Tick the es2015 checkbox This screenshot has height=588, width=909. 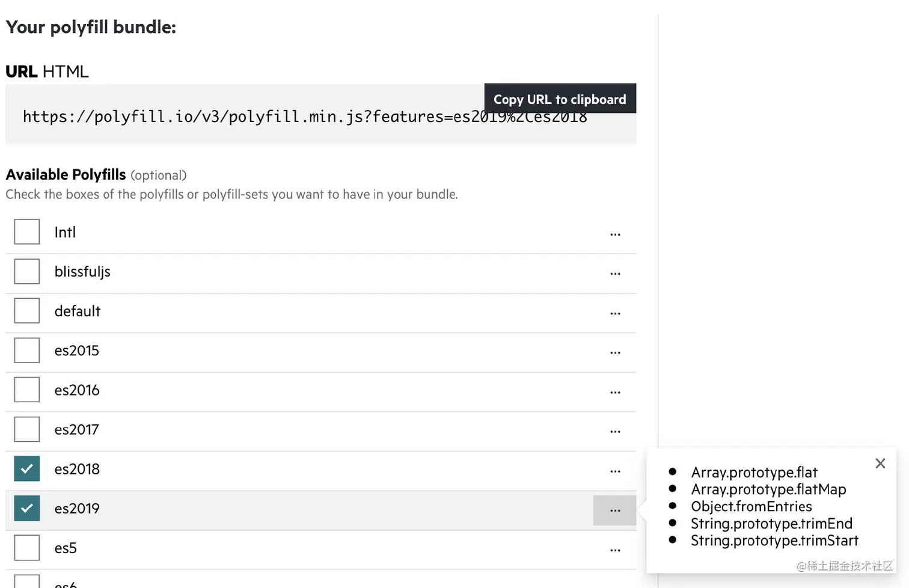coord(27,350)
